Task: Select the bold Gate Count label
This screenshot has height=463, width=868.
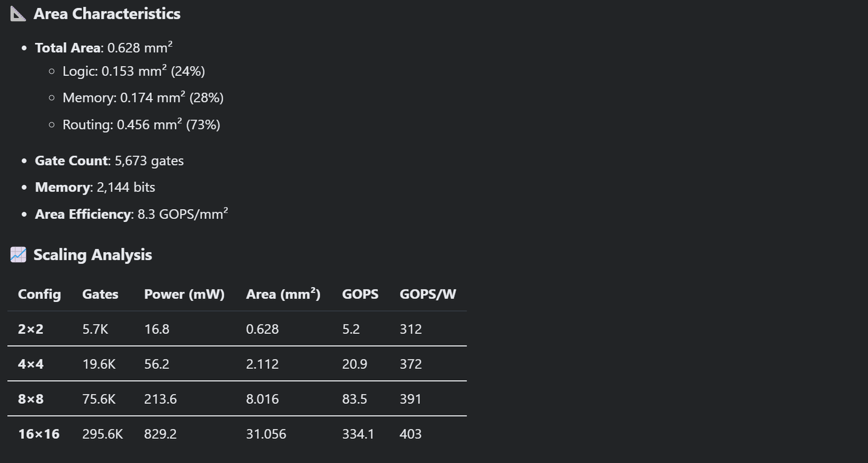Action: tap(71, 161)
